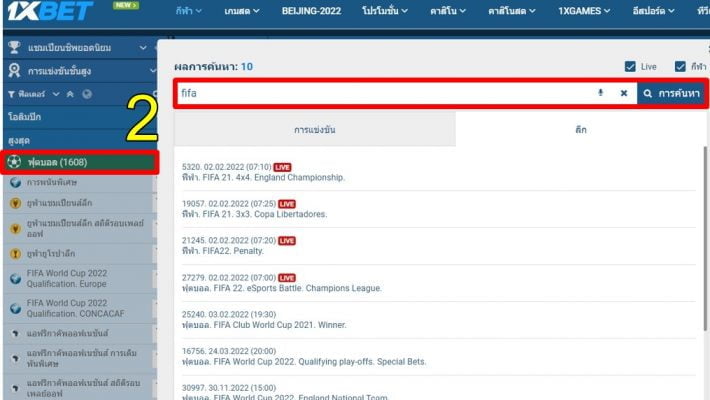Click the trophy icon beside popular championships
The width and height of the screenshot is (710, 400).
tap(14, 47)
